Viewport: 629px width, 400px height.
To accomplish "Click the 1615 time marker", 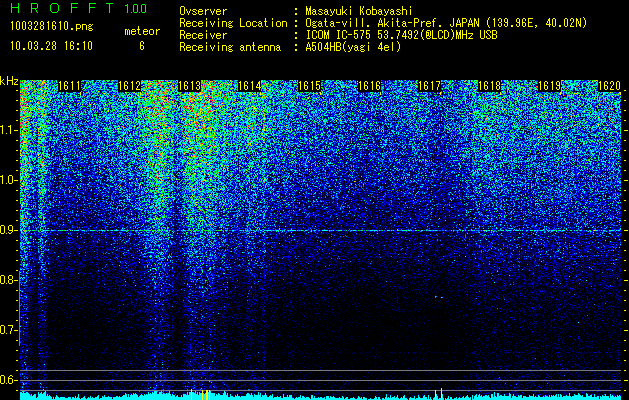I will pyautogui.click(x=310, y=86).
